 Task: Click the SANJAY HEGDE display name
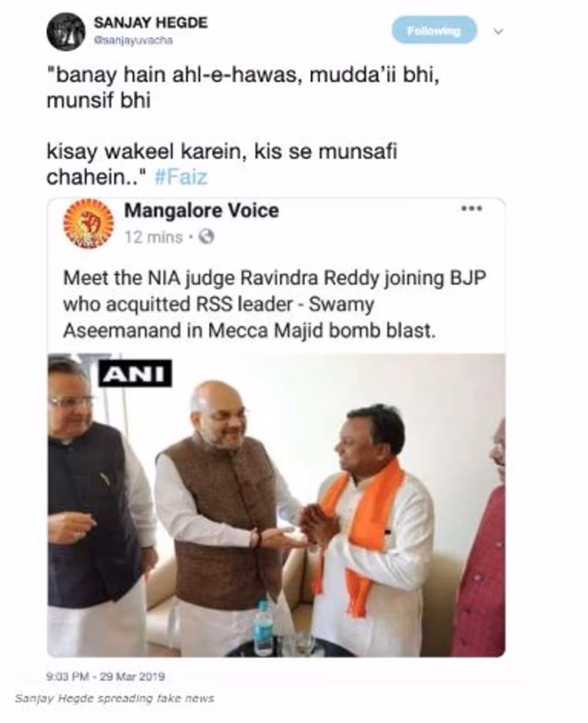151,23
